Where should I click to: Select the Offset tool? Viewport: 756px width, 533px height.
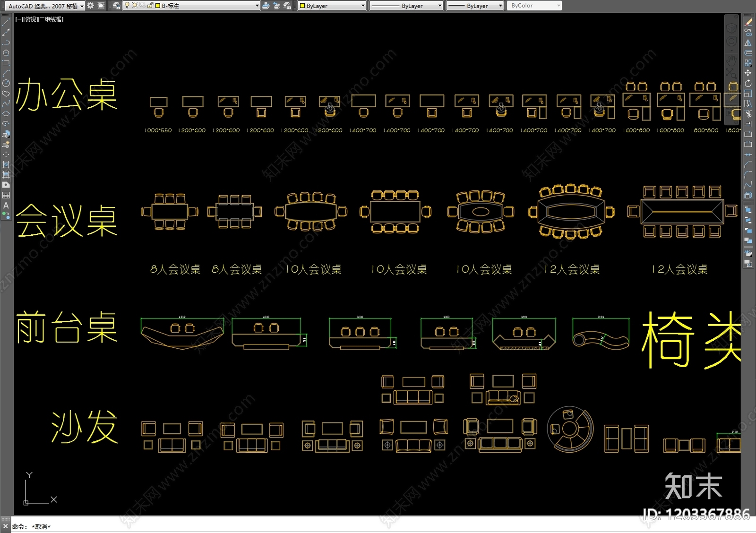[x=748, y=52]
